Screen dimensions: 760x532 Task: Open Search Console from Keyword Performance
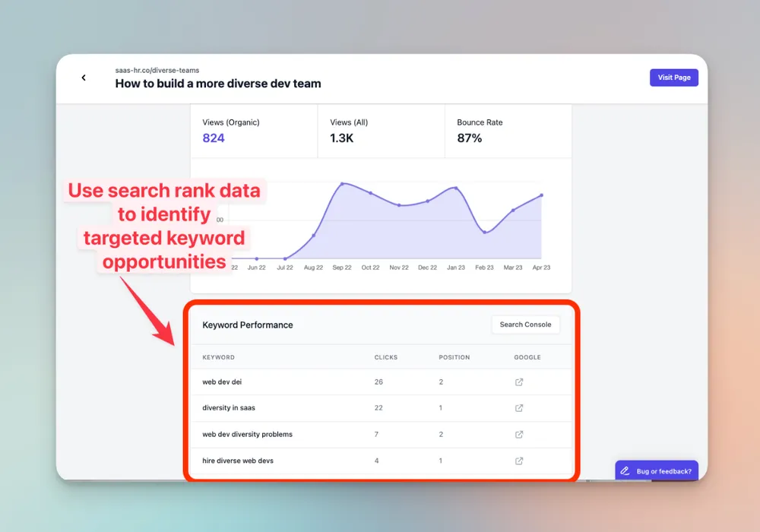[x=525, y=325]
